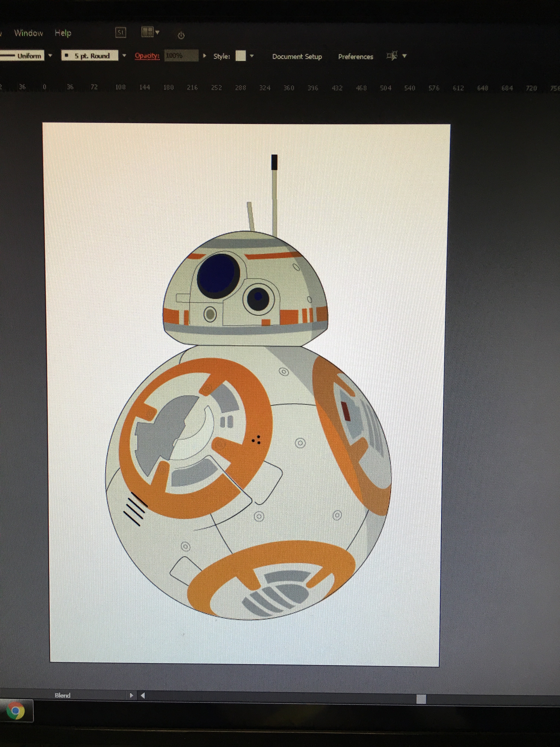560x747 pixels.
Task: Click the Arrange Documents grid icon
Action: pyautogui.click(x=148, y=32)
